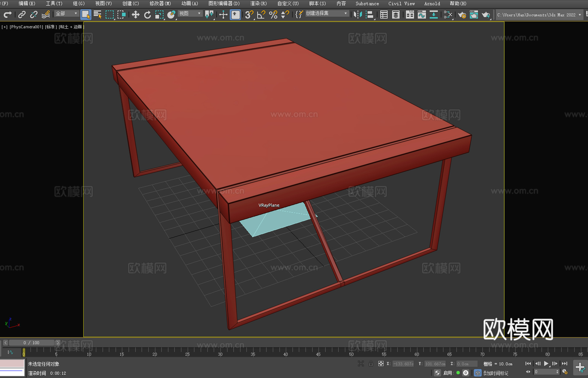Viewport: 588px width, 378px height.
Task: Open the mini curve editor toggle
Action: point(10,352)
